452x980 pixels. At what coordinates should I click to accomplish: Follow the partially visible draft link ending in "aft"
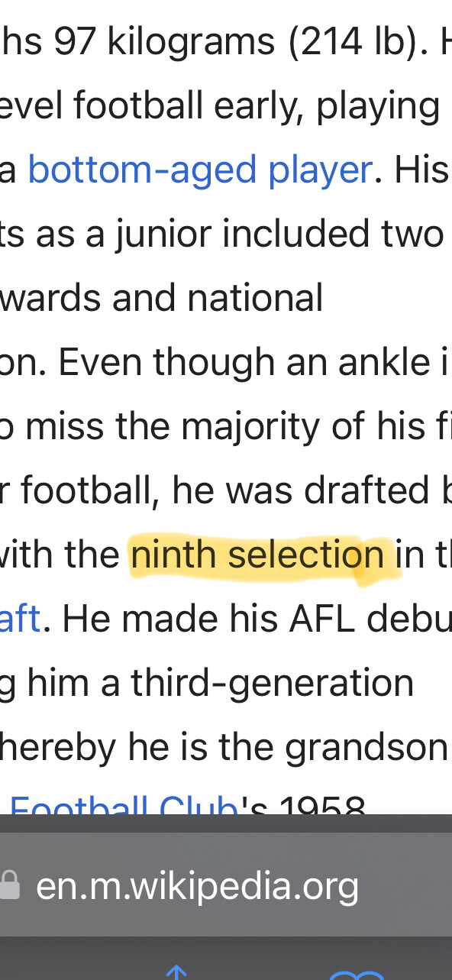click(20, 617)
